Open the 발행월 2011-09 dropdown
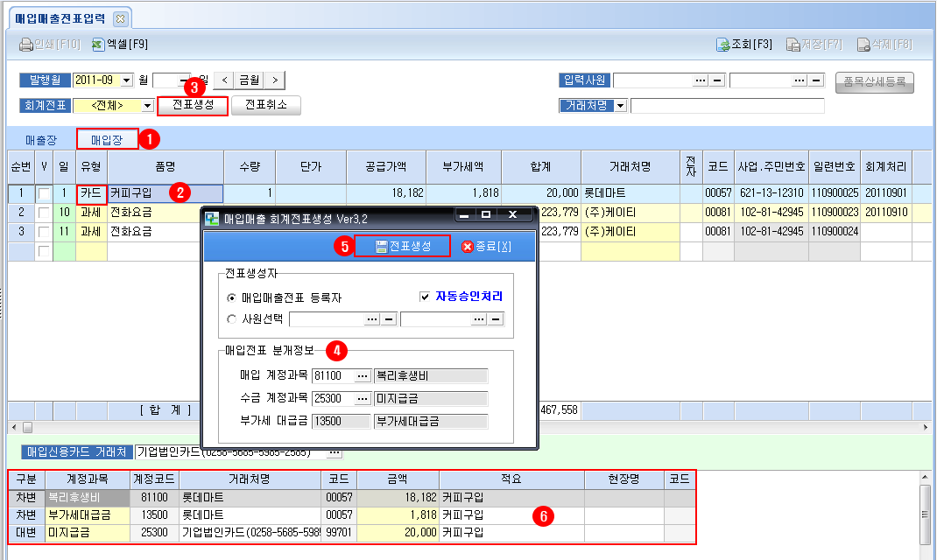Image resolution: width=937 pixels, height=560 pixels. 127,80
